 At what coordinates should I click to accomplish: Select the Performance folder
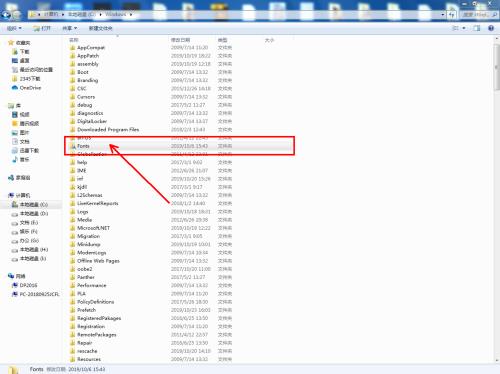[88, 285]
